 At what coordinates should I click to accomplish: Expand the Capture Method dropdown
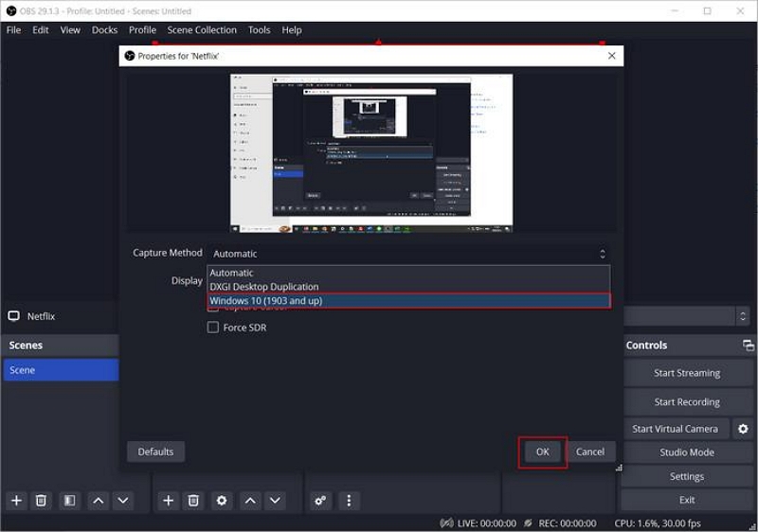pyautogui.click(x=407, y=254)
